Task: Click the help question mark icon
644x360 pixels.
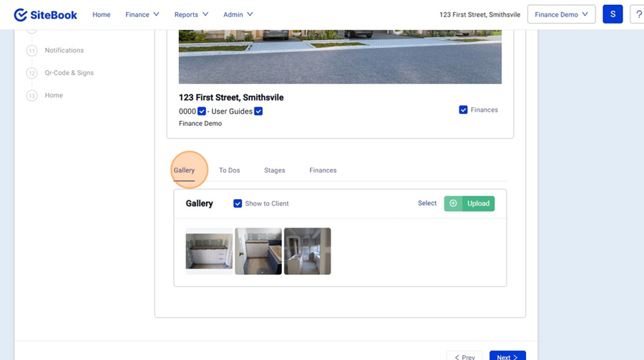Action: click(638, 14)
